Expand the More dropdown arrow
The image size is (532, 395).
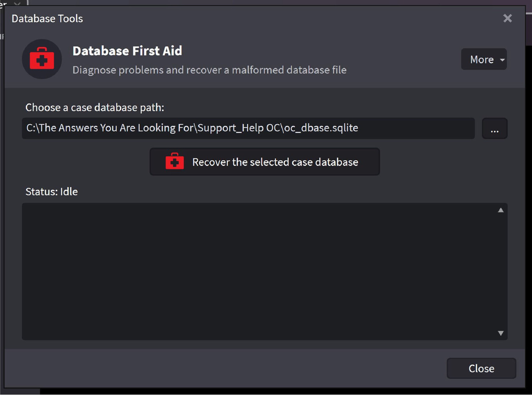[x=502, y=60]
